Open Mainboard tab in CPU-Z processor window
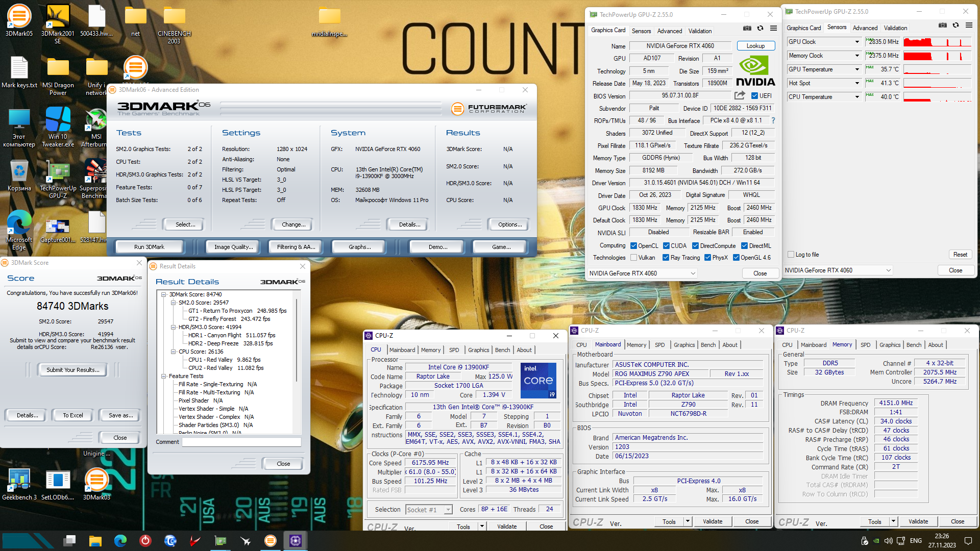 [x=402, y=350]
